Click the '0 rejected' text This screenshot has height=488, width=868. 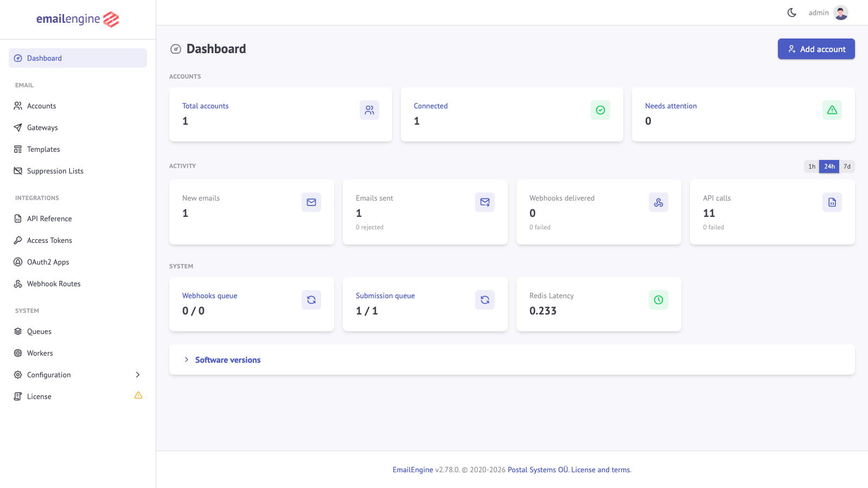click(369, 227)
